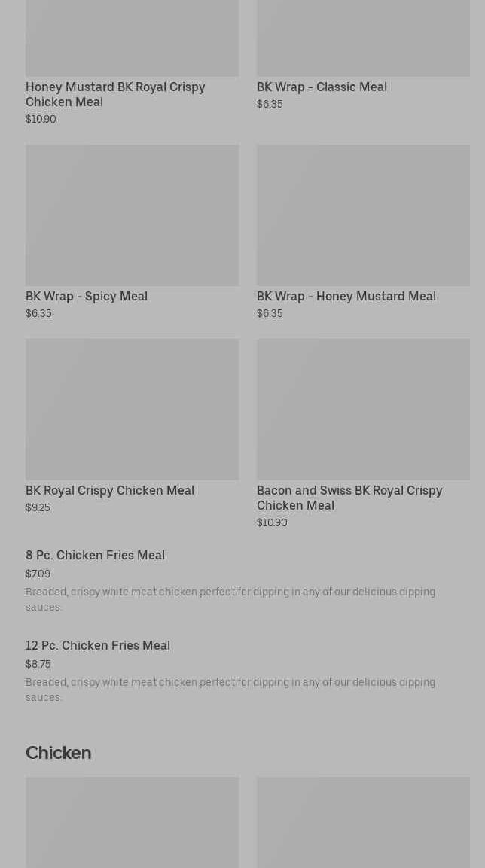Choose the BK Wrap - Spicy Meal title
This screenshot has height=868, width=485.
(87, 297)
